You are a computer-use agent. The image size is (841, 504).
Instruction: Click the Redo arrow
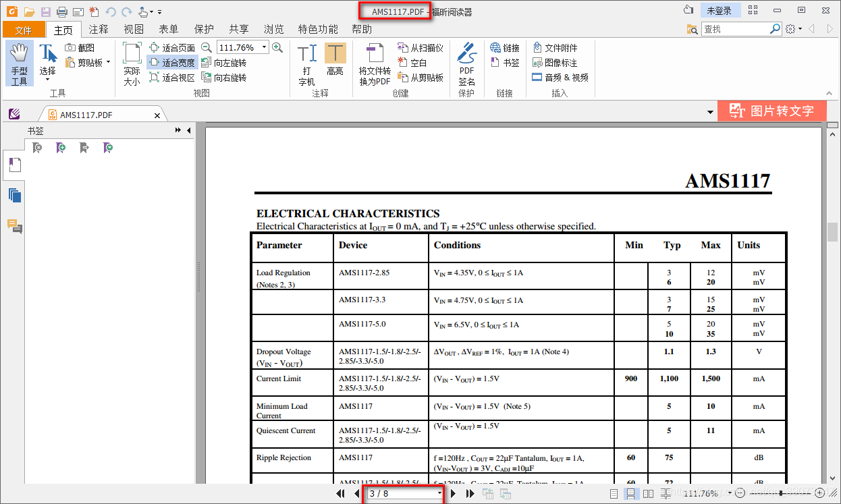[x=126, y=11]
